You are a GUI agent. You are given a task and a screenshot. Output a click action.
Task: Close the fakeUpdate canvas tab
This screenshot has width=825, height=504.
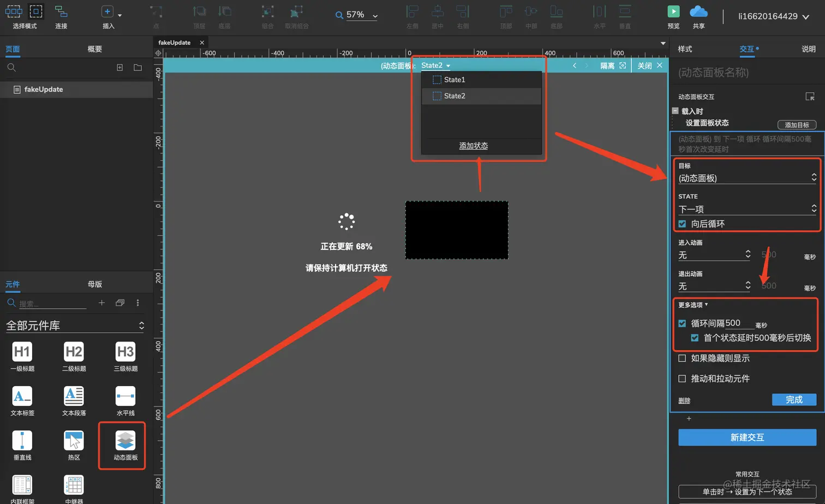[x=202, y=43]
